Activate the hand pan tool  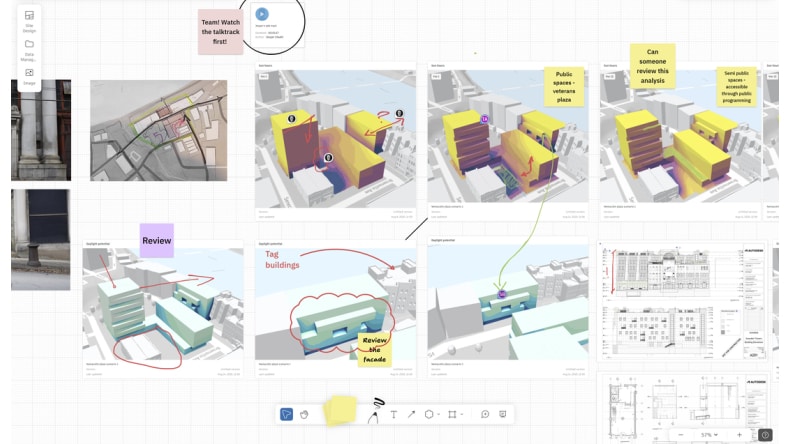tap(304, 414)
